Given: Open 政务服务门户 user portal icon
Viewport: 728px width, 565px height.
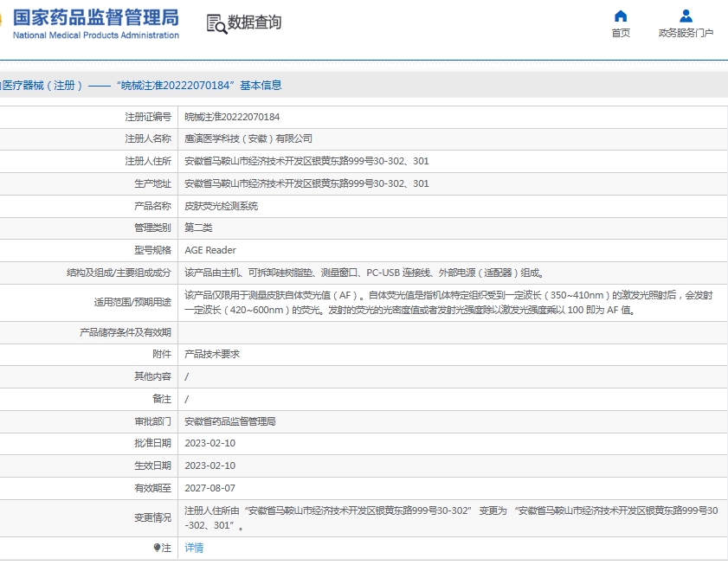Looking at the screenshot, I should coord(686,16).
